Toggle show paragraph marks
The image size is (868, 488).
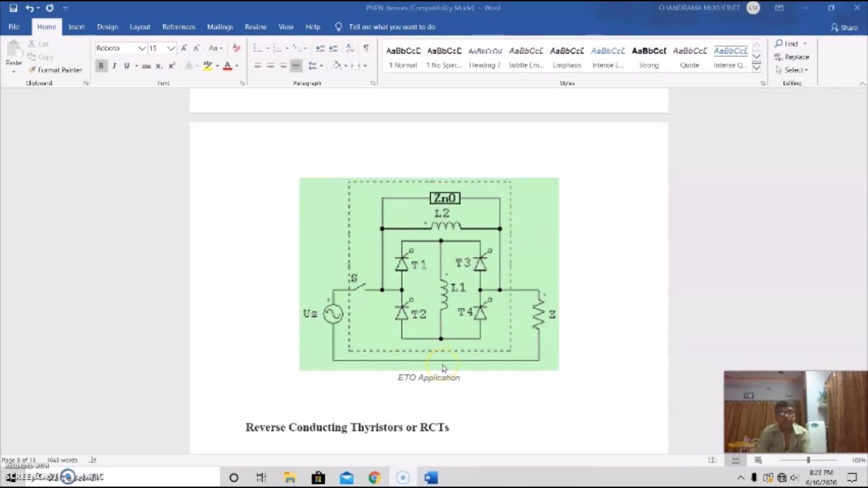[366, 48]
